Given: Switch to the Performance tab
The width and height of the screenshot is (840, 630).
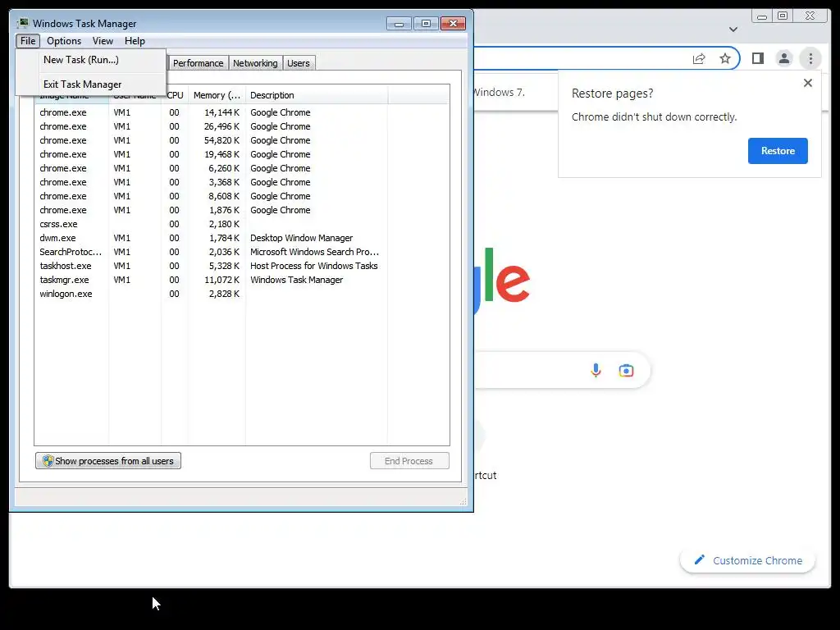Looking at the screenshot, I should 198,63.
